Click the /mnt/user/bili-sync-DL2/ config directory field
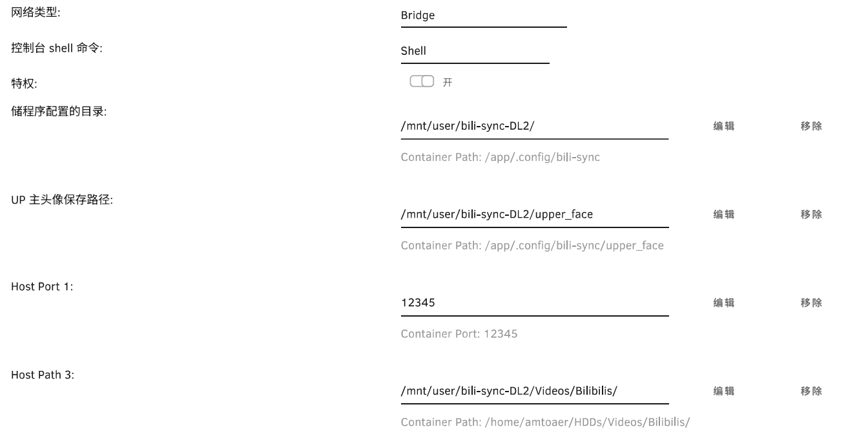The height and width of the screenshot is (440, 868). (x=534, y=126)
